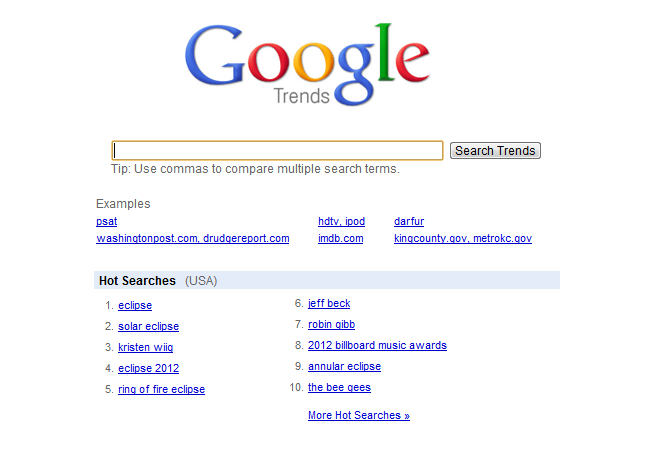Open kingcounty.gov, metrokc.gov example link
Viewport: 652px width, 450px height.
462,239
